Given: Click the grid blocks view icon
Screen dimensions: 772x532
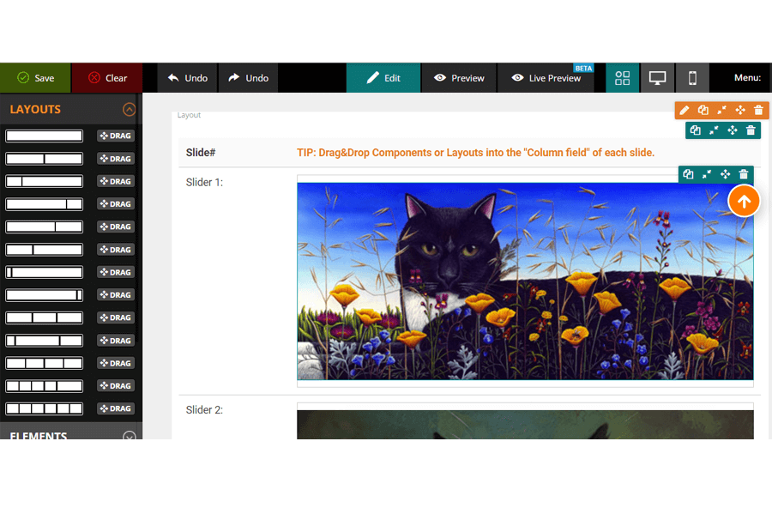Looking at the screenshot, I should 623,78.
